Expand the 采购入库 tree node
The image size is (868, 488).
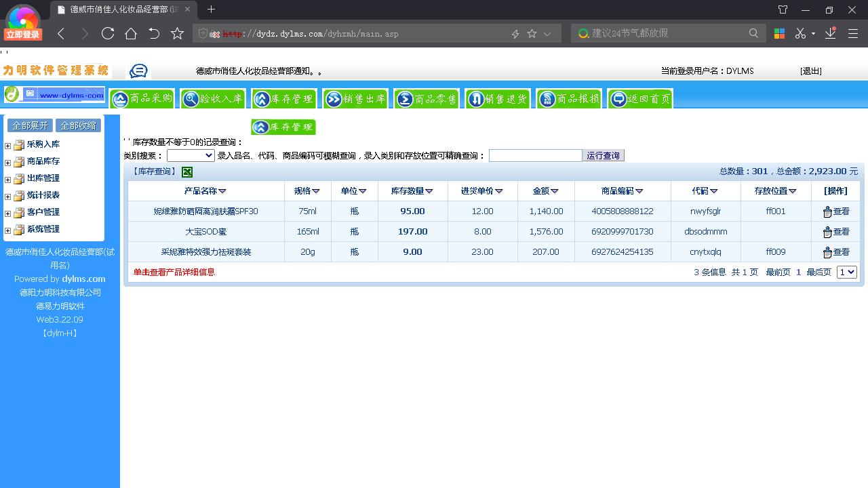7,144
